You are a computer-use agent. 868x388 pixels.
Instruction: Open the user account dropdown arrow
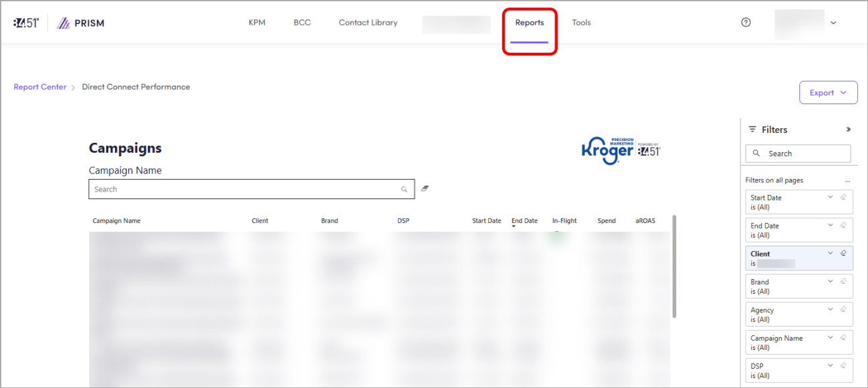point(833,23)
